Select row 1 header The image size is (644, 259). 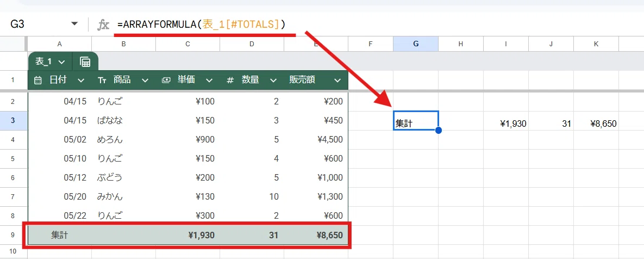pos(12,80)
